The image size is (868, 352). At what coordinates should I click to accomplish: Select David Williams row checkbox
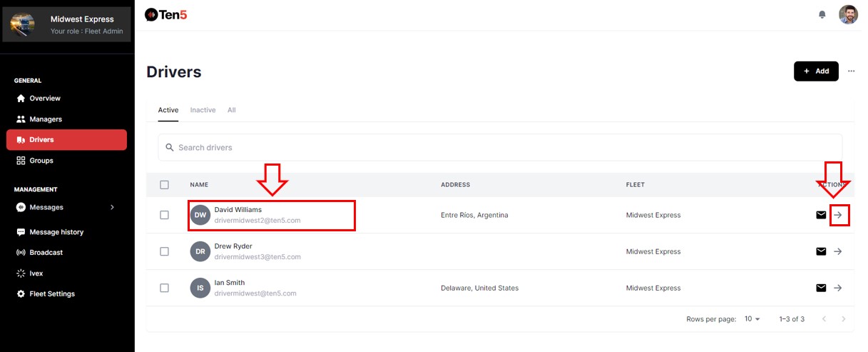point(165,215)
